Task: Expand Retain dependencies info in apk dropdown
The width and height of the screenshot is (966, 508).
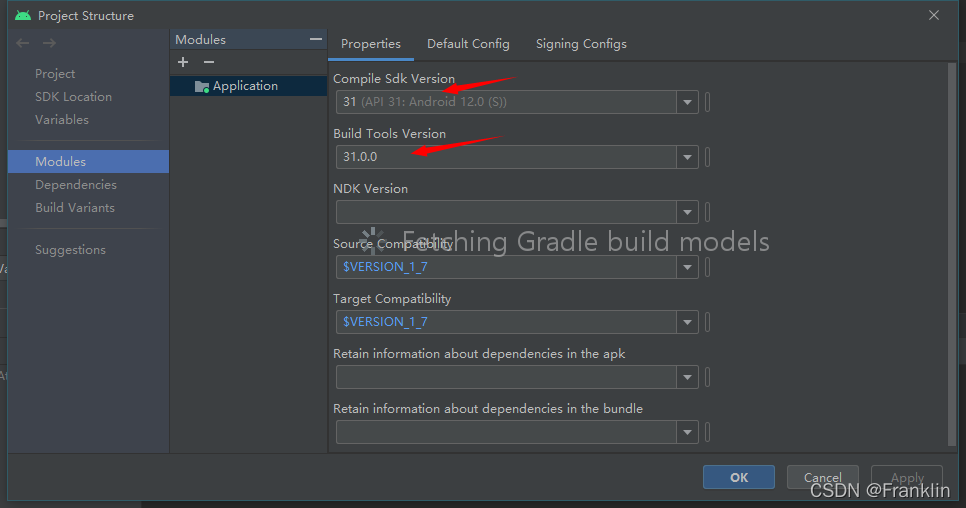Action: click(x=687, y=377)
